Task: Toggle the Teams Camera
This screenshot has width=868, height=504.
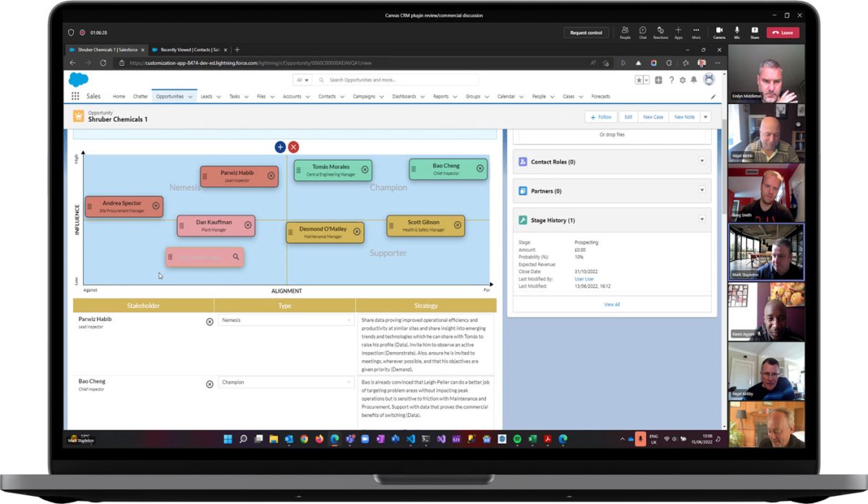Action: click(719, 32)
